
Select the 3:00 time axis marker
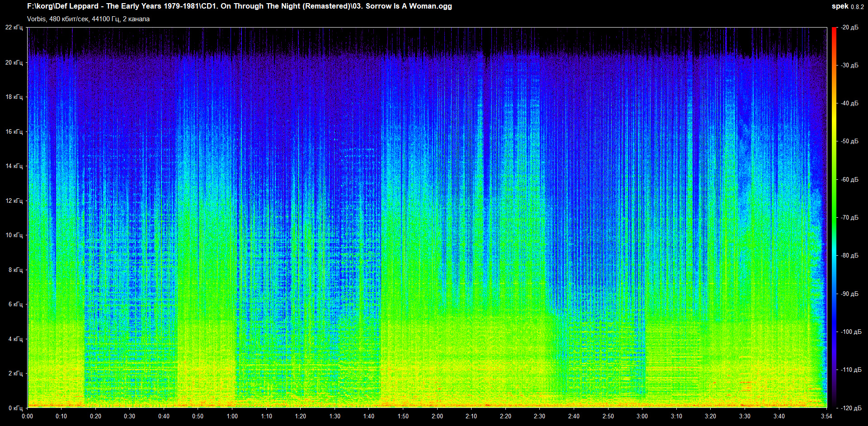(x=642, y=416)
